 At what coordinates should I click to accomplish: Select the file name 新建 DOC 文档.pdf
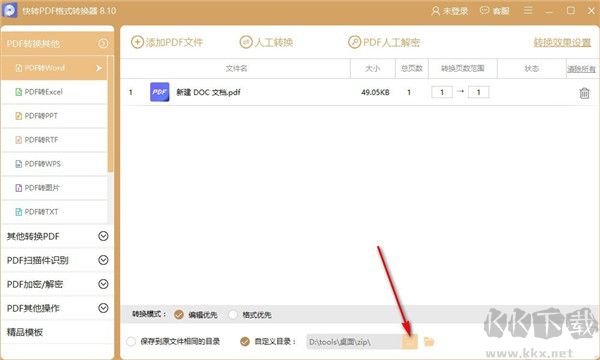pyautogui.click(x=208, y=92)
